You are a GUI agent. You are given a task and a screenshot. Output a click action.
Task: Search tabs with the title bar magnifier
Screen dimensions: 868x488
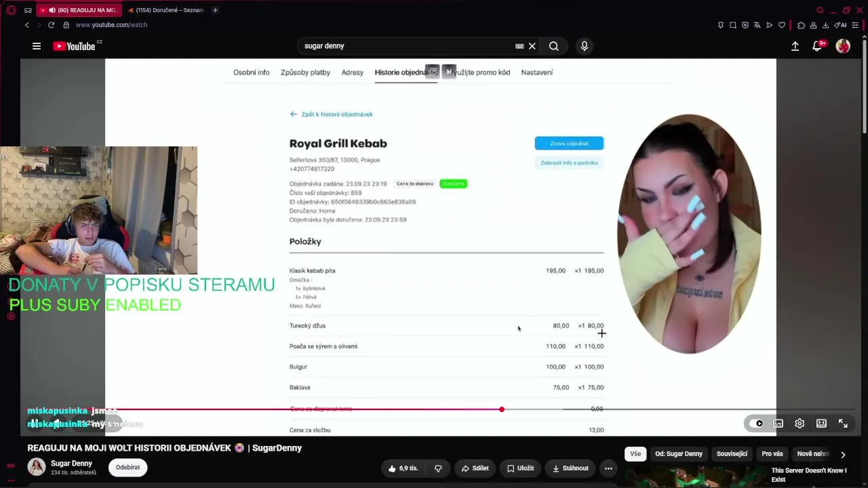pyautogui.click(x=820, y=10)
